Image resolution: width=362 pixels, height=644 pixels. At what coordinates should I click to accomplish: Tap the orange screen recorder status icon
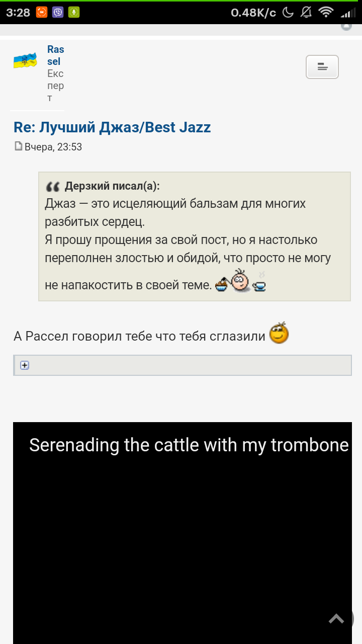pyautogui.click(x=42, y=12)
